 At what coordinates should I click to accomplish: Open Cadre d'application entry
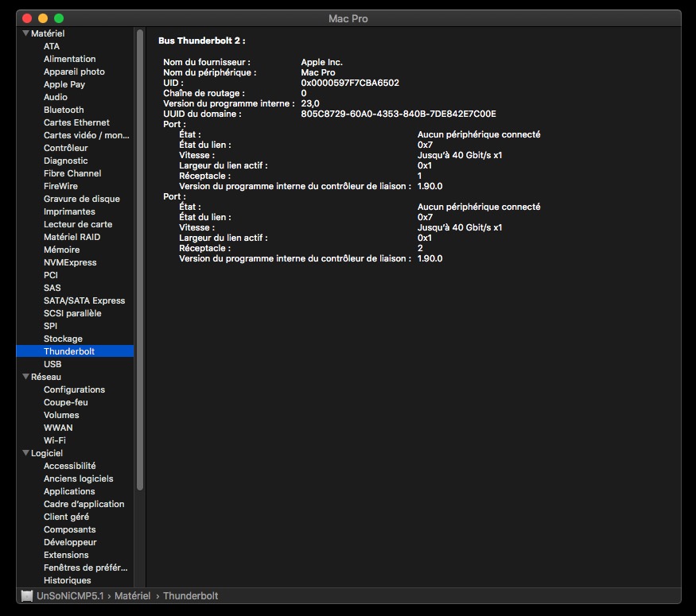[84, 504]
